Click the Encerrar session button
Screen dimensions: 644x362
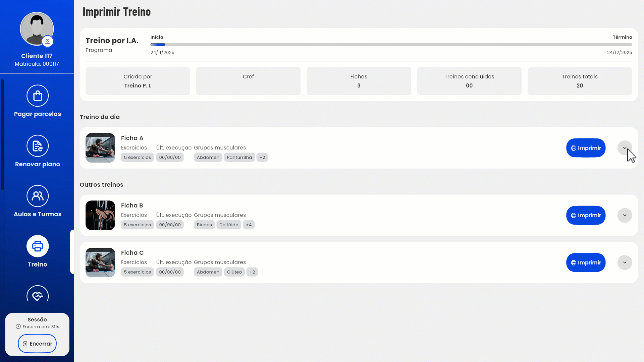[37, 344]
